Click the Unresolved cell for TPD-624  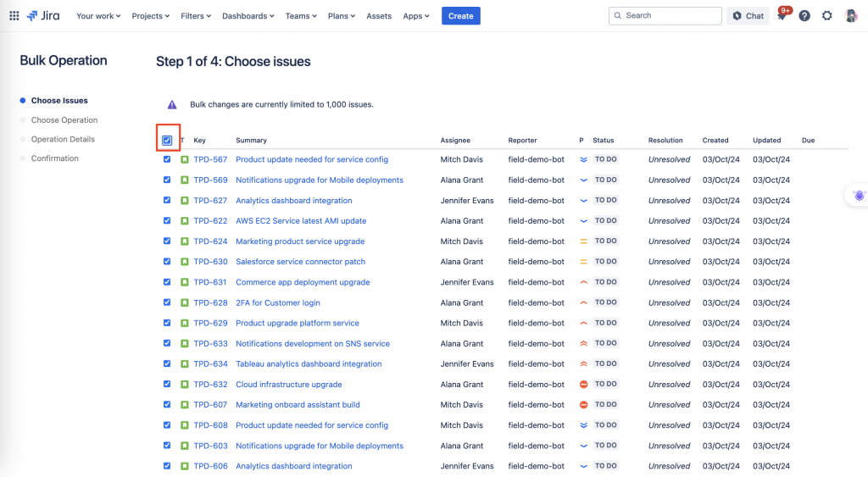[670, 241]
